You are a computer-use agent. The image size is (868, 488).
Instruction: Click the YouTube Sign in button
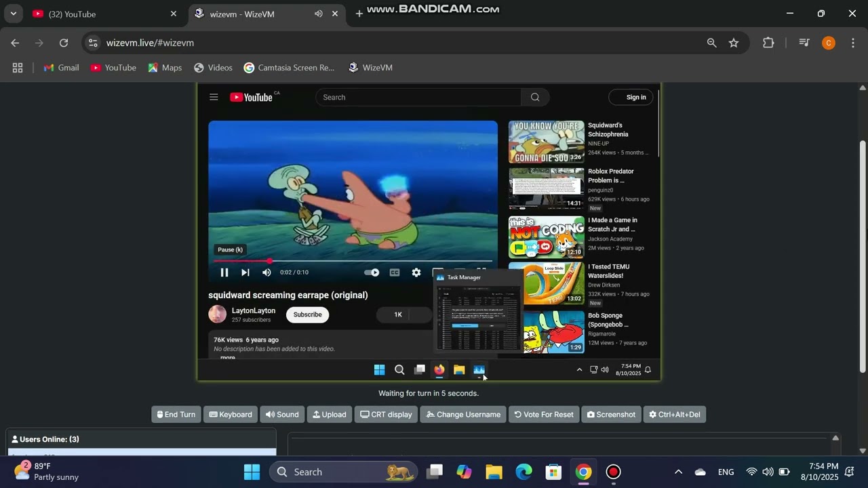pyautogui.click(x=631, y=97)
